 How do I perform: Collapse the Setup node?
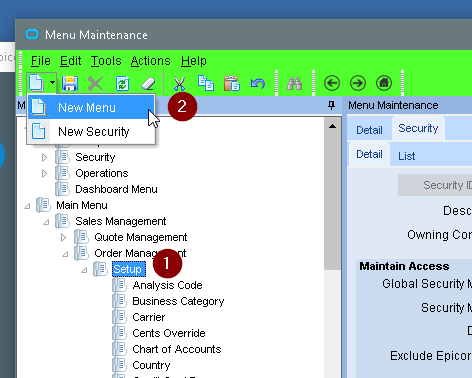coord(84,270)
